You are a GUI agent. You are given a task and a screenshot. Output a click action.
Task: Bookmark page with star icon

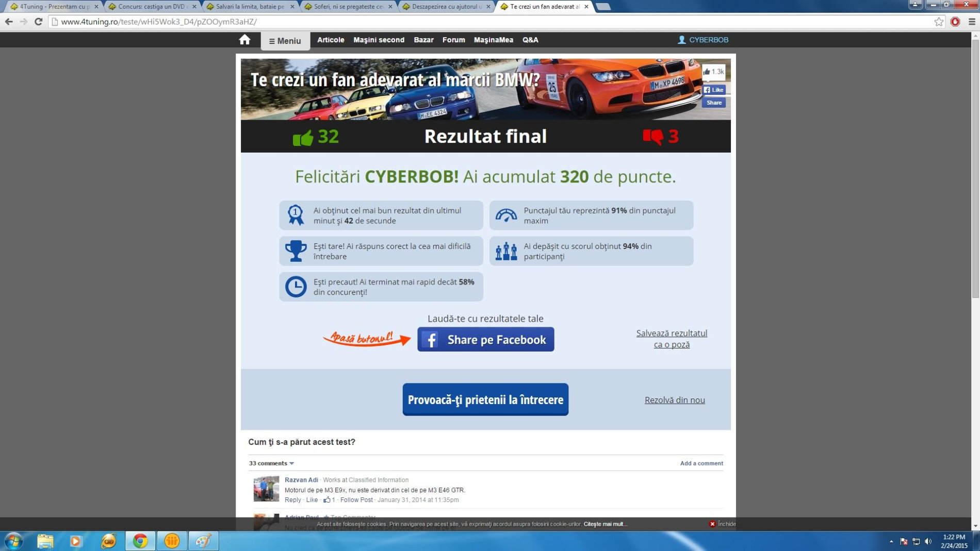pos(939,22)
